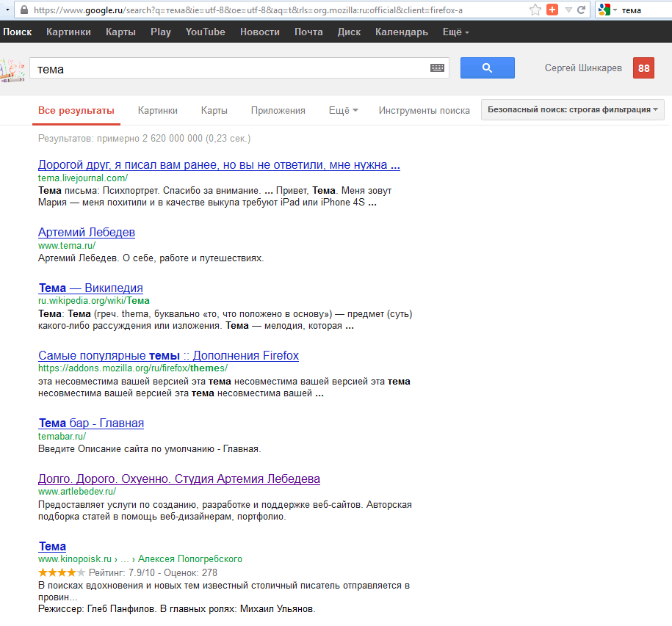Open Инструменты поиска search tools

424,111
